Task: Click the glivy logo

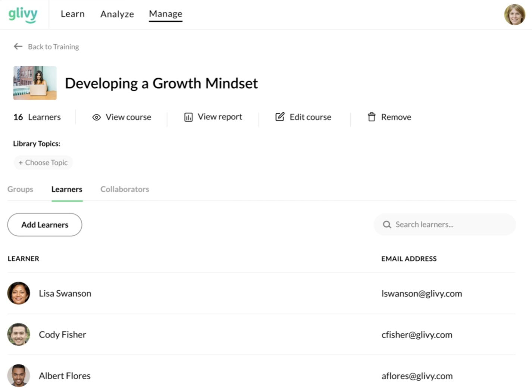Action: (23, 15)
